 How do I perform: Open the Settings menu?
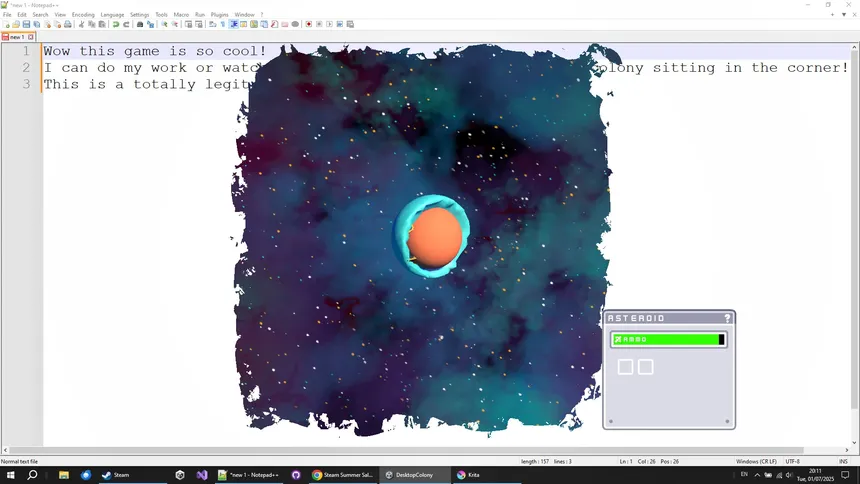[139, 15]
